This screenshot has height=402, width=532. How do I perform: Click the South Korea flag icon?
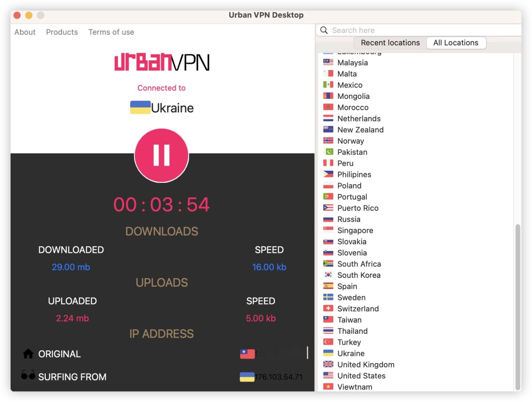[x=328, y=275]
